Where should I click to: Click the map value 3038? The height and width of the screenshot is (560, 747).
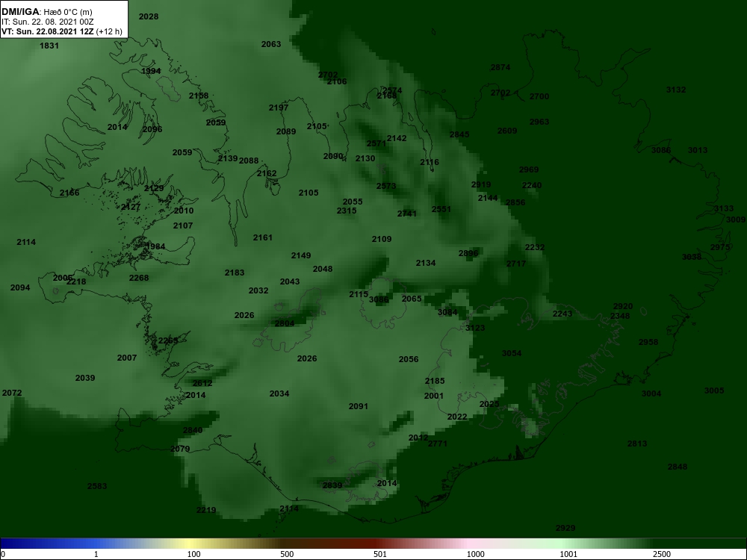(x=692, y=257)
